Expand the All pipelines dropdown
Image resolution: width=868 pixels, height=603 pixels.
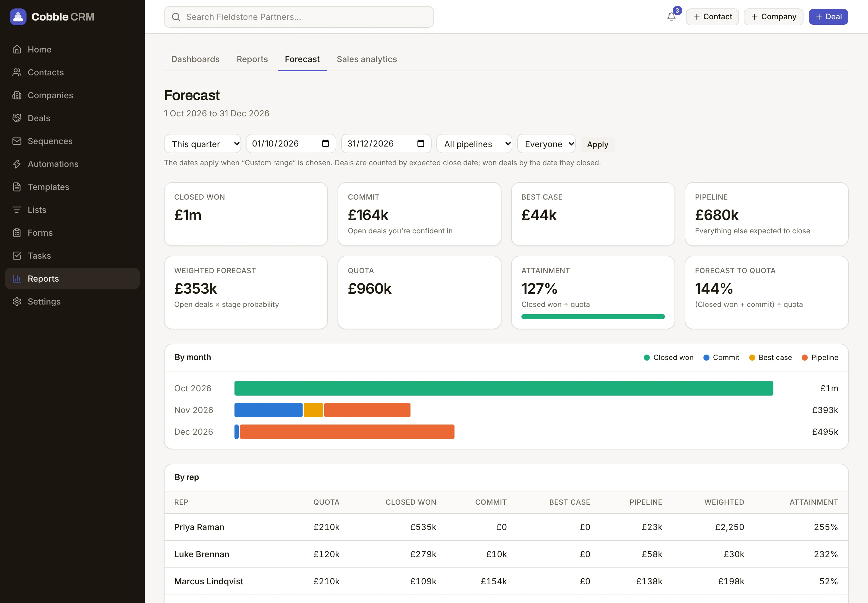pyautogui.click(x=474, y=144)
